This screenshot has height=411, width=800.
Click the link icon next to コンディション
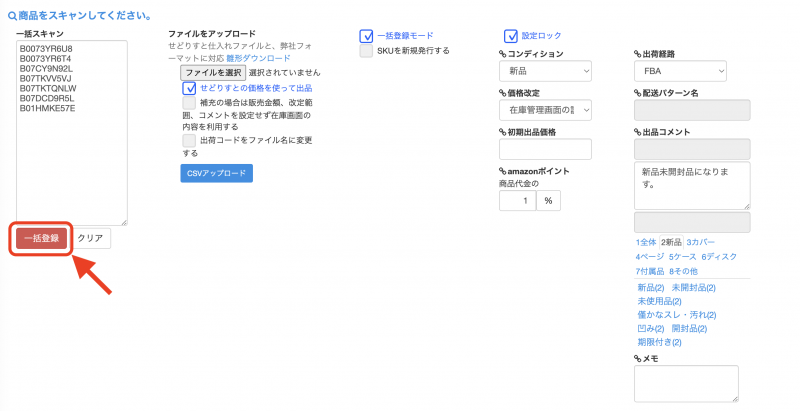tap(503, 54)
